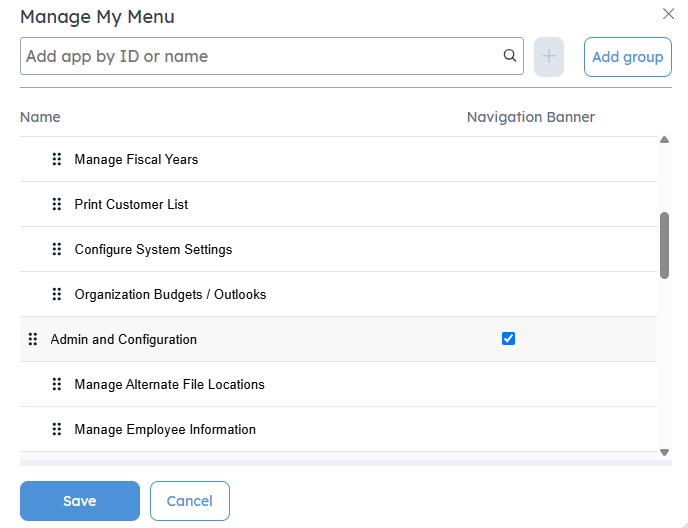Click drag handle beside Print Customer List
This screenshot has width=688, height=528.
coord(57,204)
